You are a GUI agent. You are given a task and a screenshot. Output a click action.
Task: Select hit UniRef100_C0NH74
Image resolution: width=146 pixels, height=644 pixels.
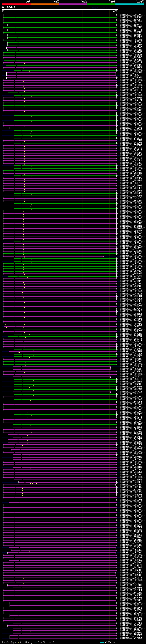(131, 100)
